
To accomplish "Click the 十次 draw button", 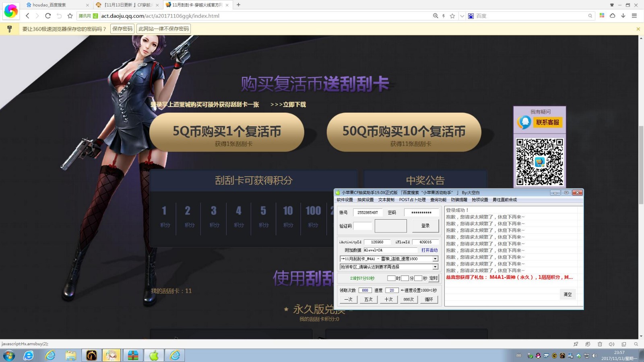I will point(388,299).
